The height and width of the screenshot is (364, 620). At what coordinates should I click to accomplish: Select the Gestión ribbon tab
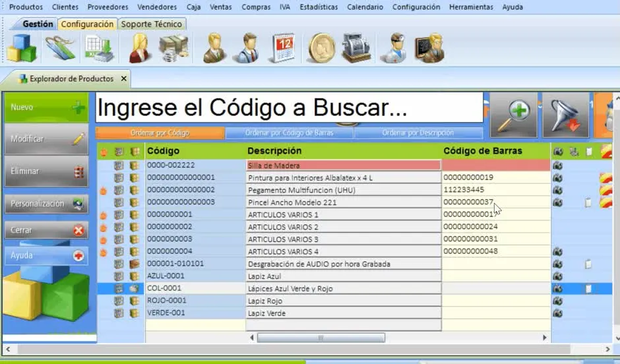tap(38, 24)
